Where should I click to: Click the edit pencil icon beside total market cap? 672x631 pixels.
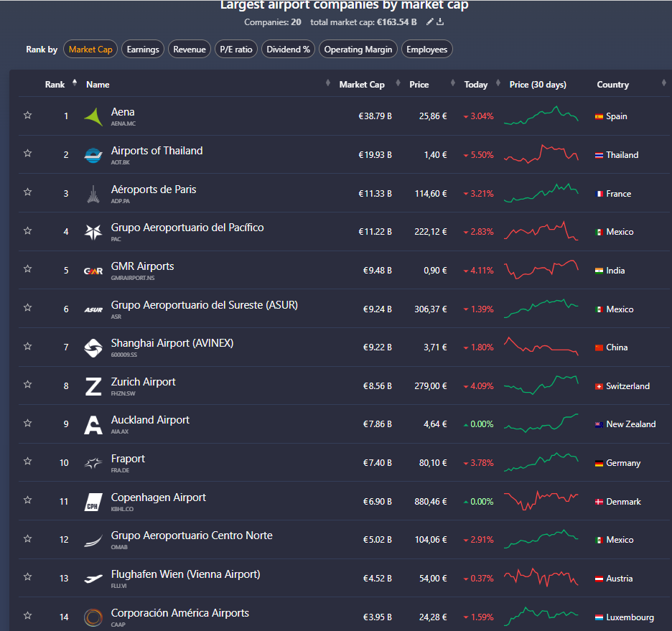pyautogui.click(x=429, y=22)
